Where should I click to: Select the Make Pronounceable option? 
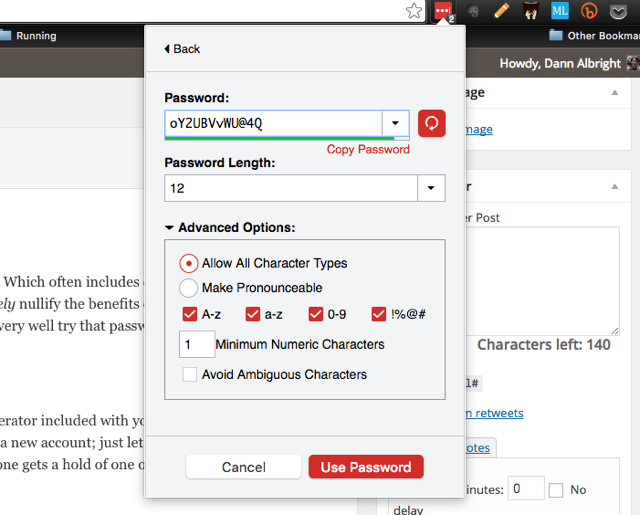coord(188,288)
